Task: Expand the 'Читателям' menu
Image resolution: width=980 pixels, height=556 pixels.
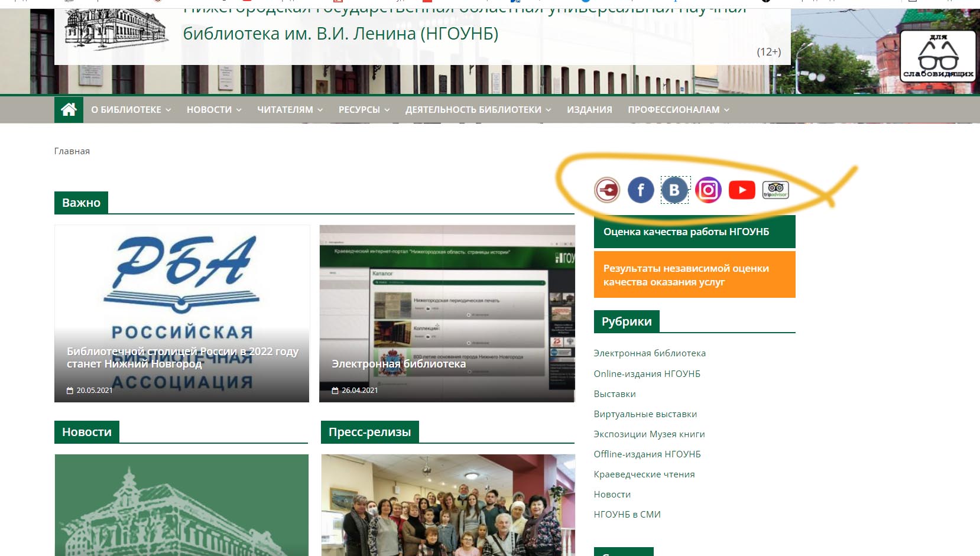Action: point(290,110)
